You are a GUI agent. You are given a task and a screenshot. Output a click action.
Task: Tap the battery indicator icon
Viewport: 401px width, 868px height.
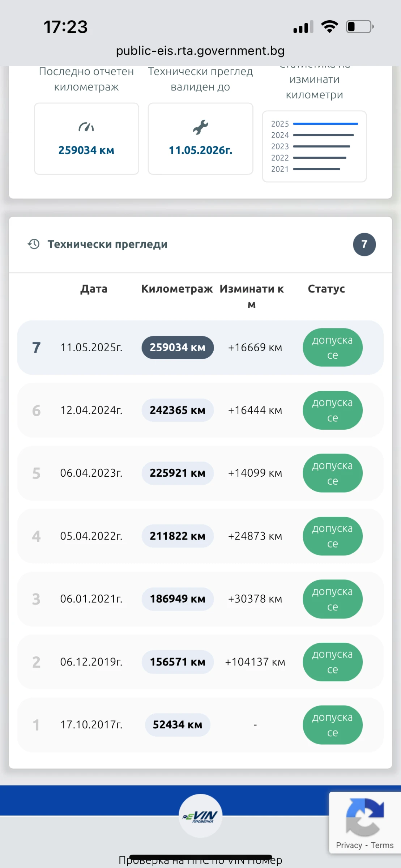tap(359, 27)
